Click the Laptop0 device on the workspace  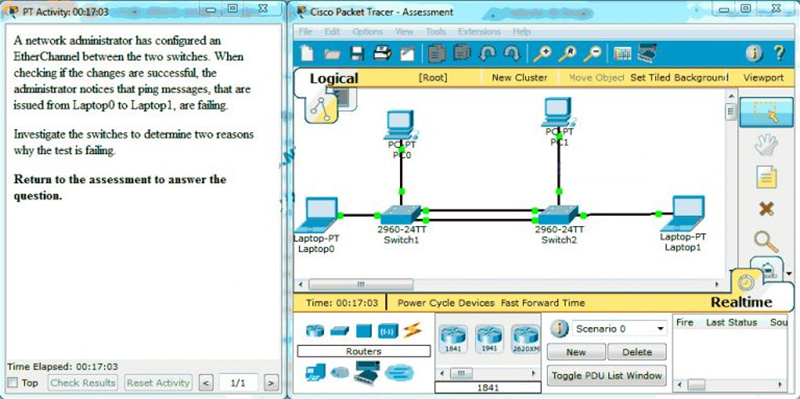pos(317,215)
